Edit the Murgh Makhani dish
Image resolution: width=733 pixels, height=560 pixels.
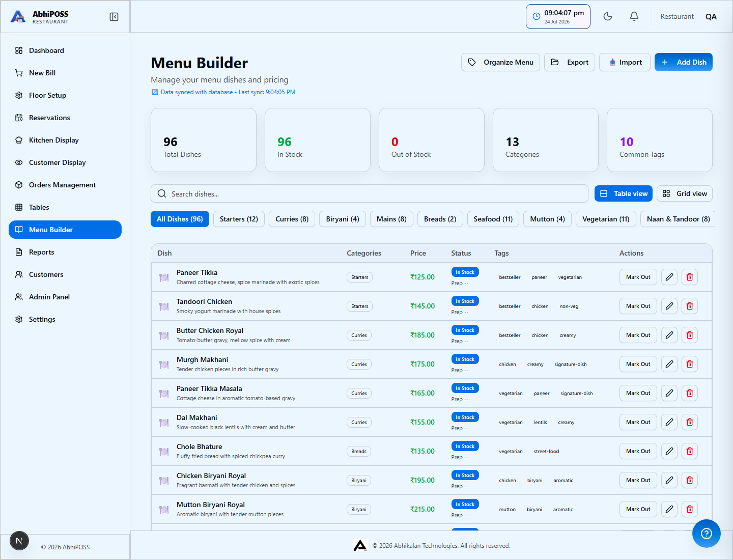pos(669,364)
